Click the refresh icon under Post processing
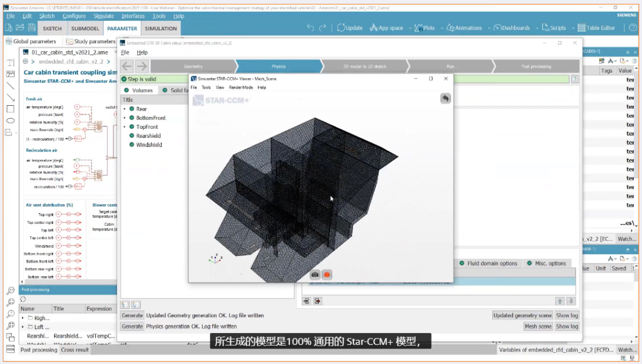Viewport: 642px width, 364px height. (x=23, y=299)
